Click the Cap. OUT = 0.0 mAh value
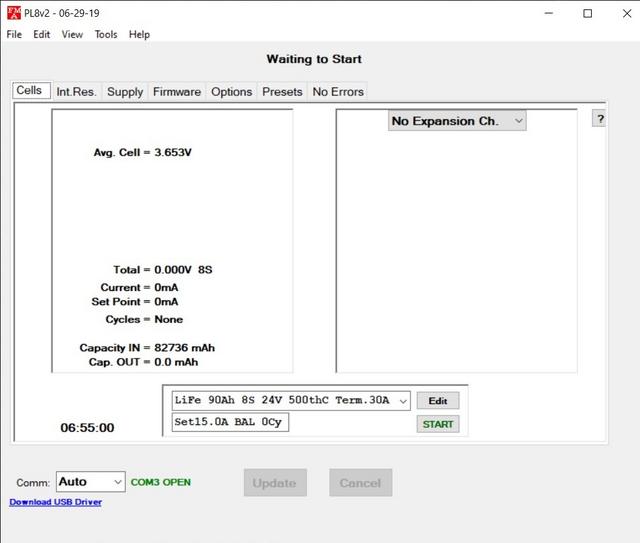 (x=143, y=362)
